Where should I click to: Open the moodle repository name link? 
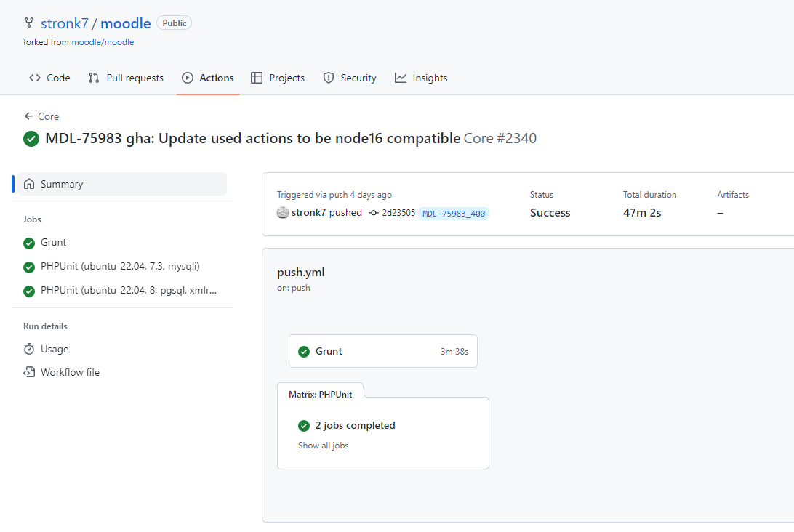126,23
